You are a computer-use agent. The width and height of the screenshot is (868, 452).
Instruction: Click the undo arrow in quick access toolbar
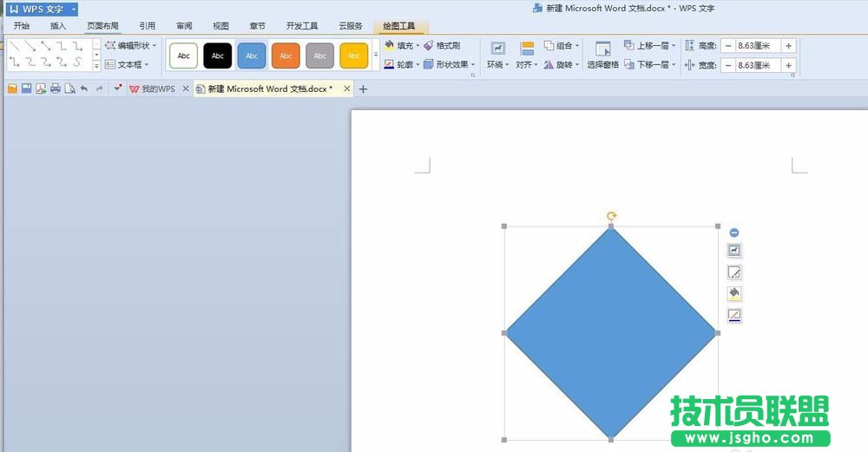[83, 88]
